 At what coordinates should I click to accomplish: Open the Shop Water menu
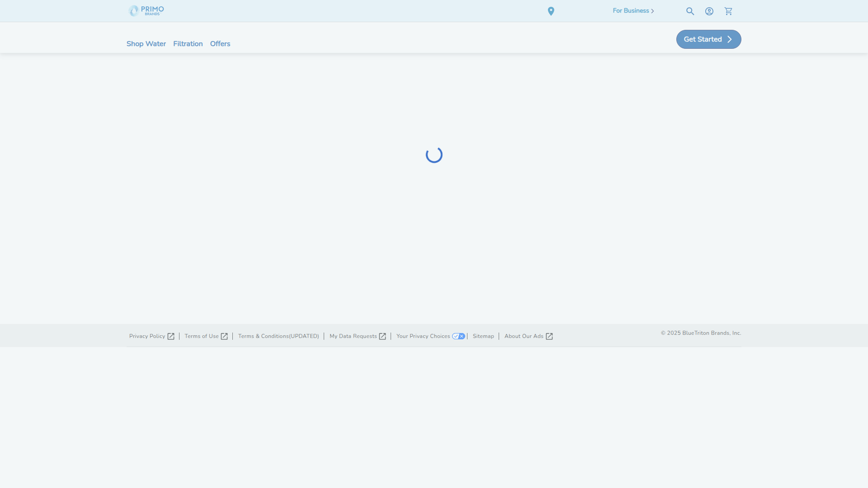click(x=146, y=44)
